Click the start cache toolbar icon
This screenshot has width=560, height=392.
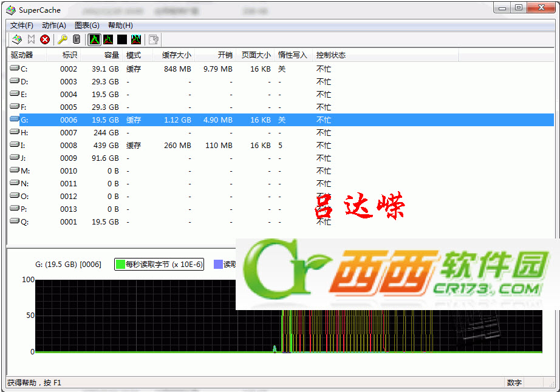point(17,39)
